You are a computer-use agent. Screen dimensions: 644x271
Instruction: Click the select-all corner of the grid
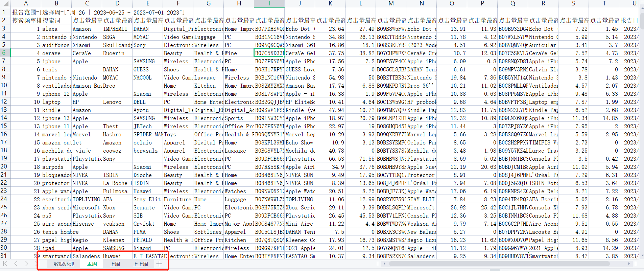(5, 3)
